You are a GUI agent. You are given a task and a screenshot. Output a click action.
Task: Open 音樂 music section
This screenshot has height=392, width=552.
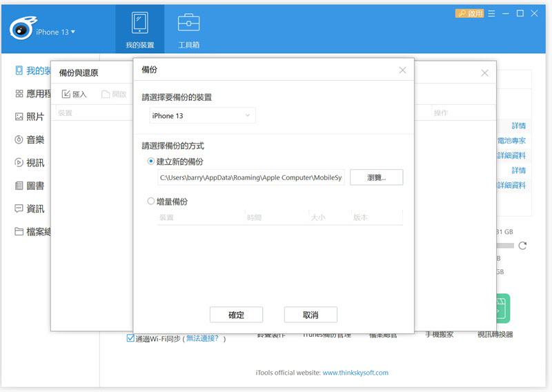30,139
